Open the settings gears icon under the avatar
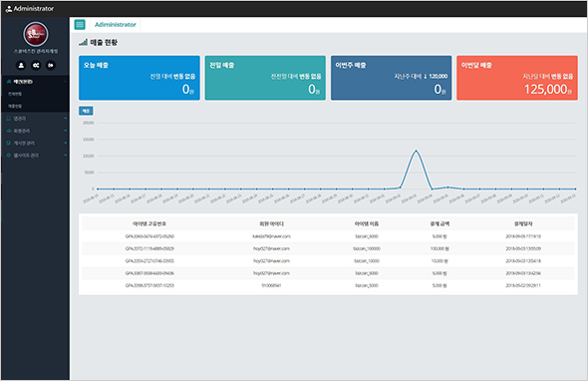This screenshot has height=381, width=588. pyautogui.click(x=36, y=65)
